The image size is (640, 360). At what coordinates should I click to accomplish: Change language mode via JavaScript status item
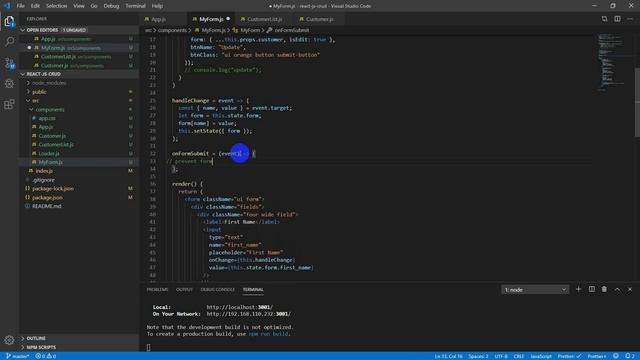(x=541, y=356)
